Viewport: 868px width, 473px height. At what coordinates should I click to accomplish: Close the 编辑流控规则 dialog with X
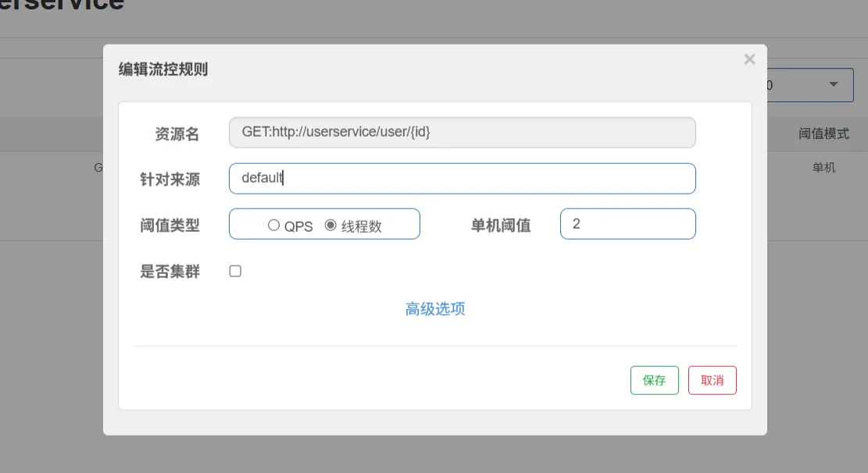click(749, 59)
